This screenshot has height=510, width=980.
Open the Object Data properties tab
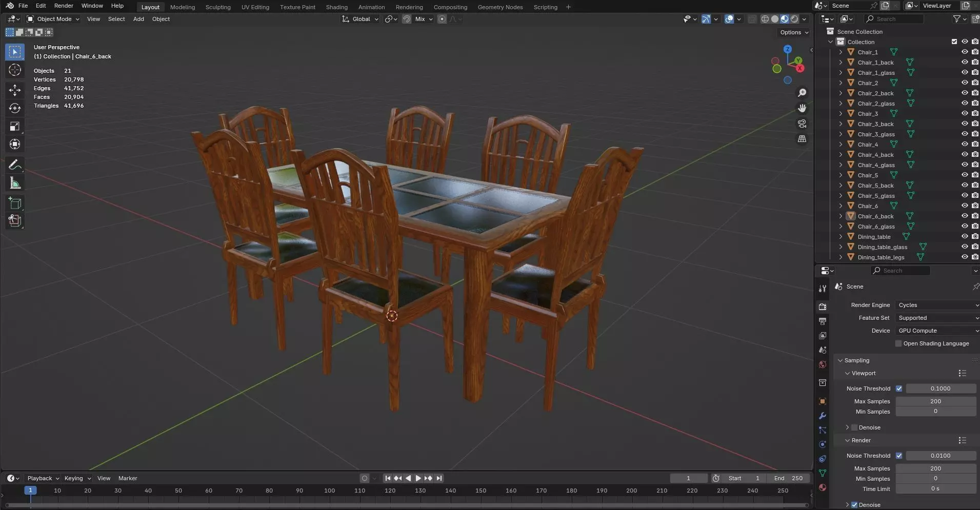coord(823,473)
